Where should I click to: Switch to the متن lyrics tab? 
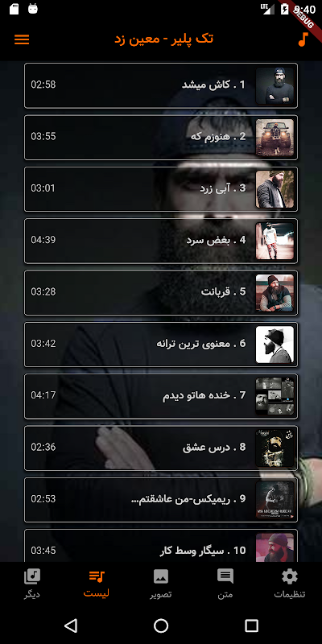pyautogui.click(x=225, y=584)
